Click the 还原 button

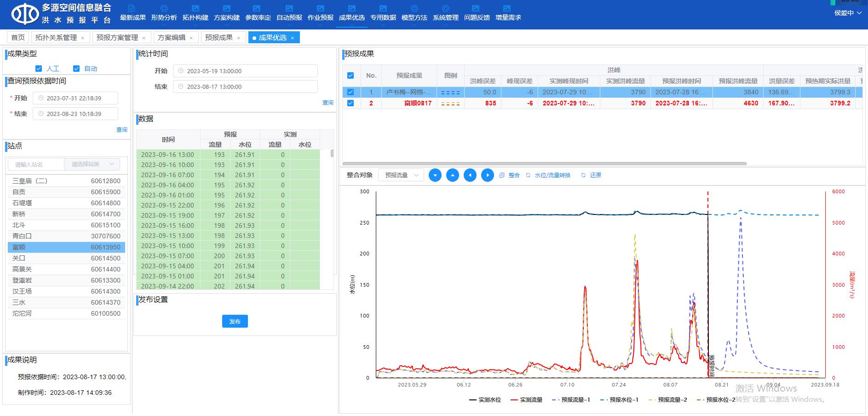[591, 175]
